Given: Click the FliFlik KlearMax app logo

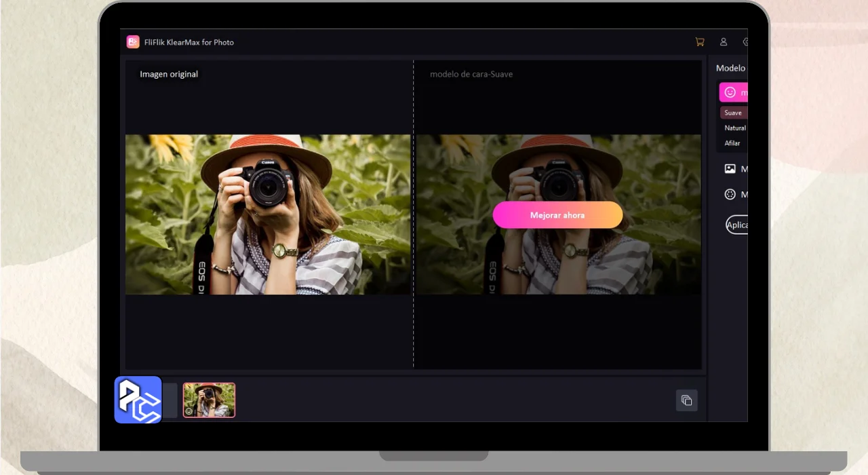Looking at the screenshot, I should [133, 42].
